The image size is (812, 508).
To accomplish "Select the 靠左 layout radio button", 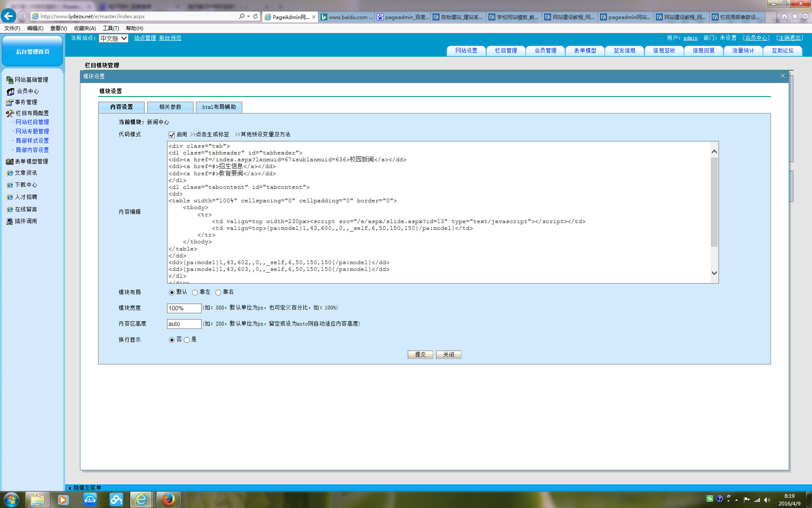I will 195,293.
